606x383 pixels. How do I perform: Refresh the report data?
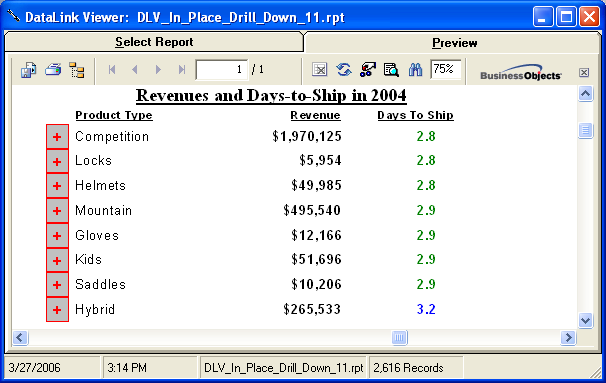[344, 70]
